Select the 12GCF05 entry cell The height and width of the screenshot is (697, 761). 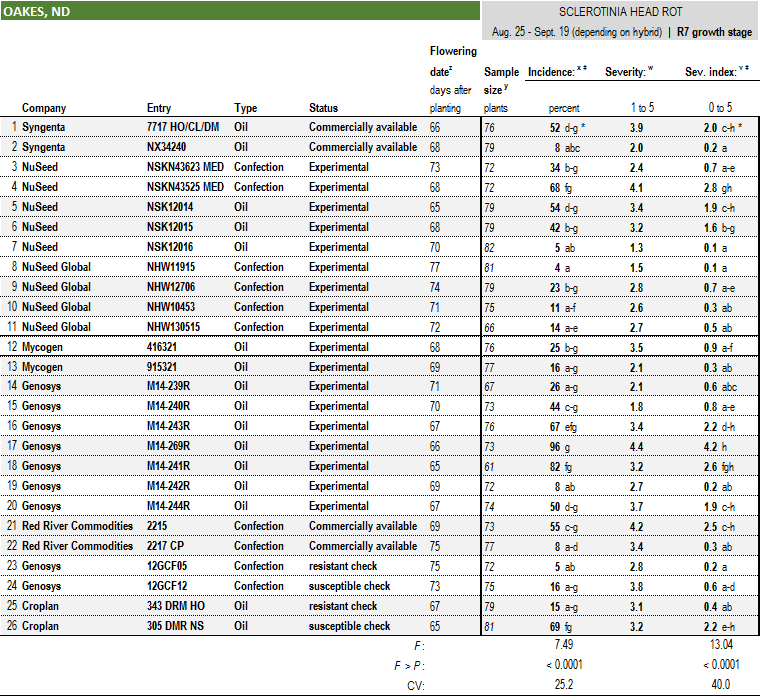coord(167,566)
